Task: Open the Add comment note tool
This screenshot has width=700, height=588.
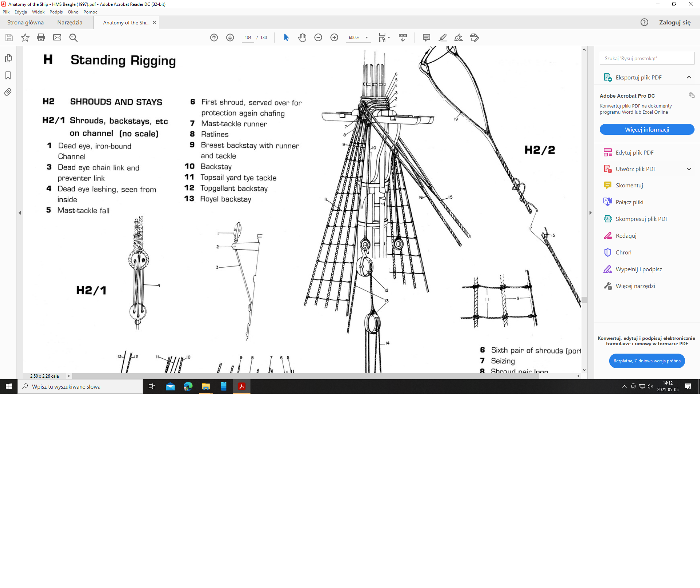Action: tap(426, 38)
